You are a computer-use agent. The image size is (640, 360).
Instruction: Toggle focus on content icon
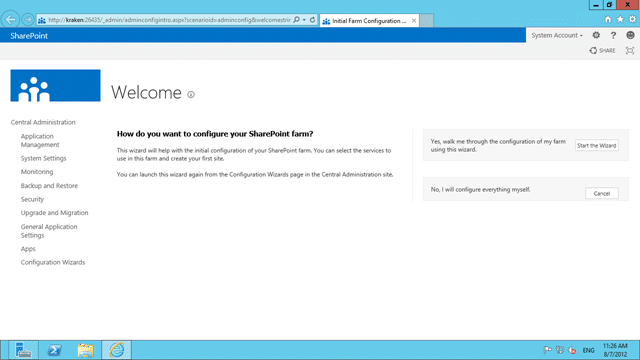(630, 51)
